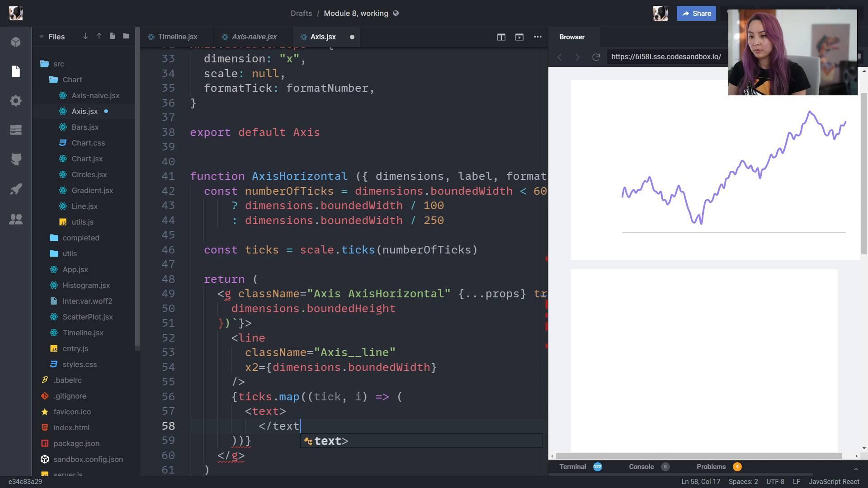Click the run/debug icon in sidebar
868x488 pixels.
[16, 189]
